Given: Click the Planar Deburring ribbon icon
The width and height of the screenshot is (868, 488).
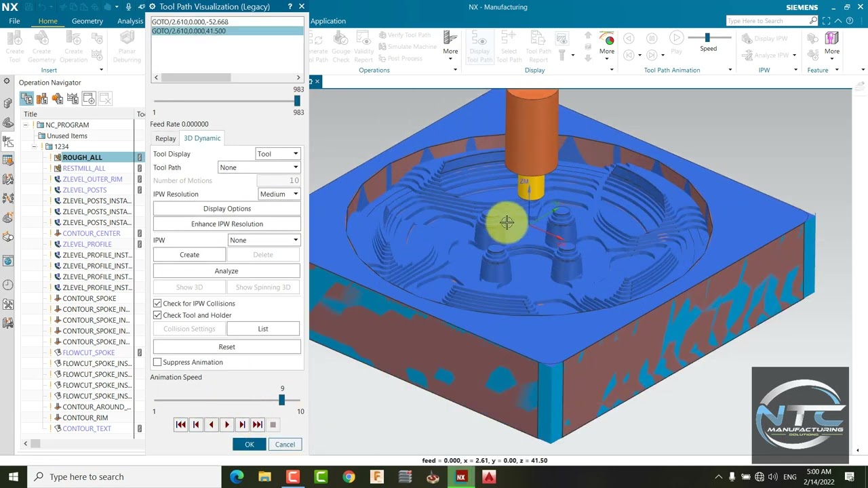Looking at the screenshot, I should [x=127, y=47].
